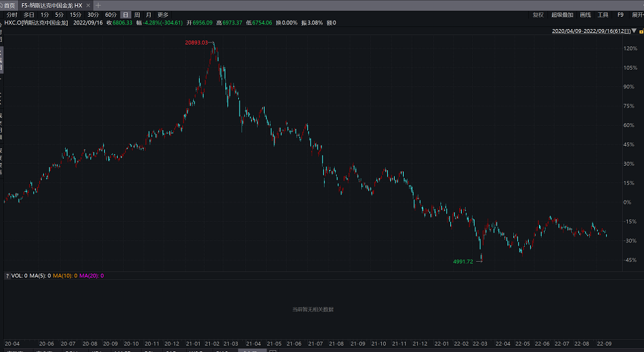Click the 0% axis label
This screenshot has height=352, width=644.
627,202
